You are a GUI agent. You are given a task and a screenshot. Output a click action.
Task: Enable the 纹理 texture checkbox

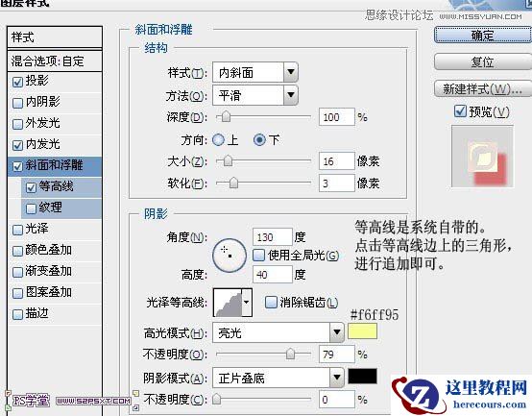[31, 208]
